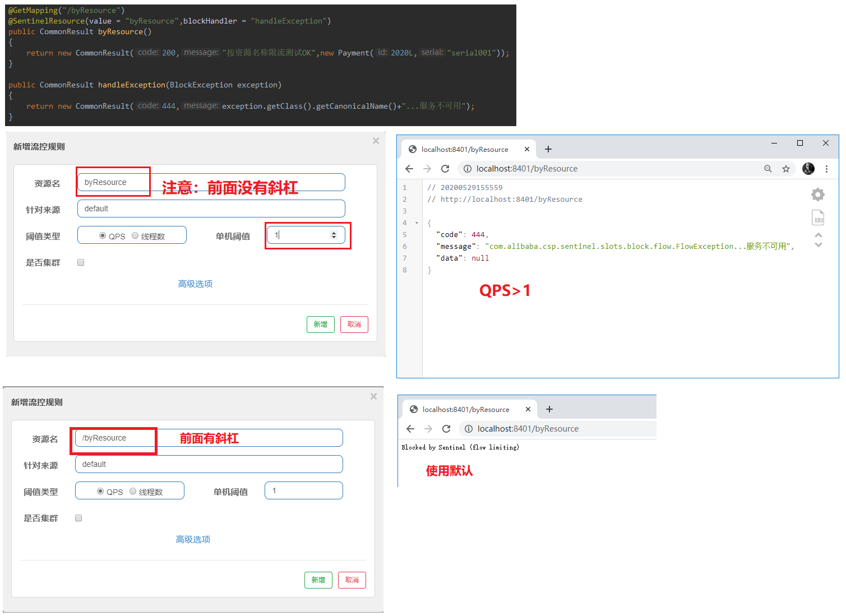Click the @SentinelResource annotation line in code
Screen dimensions: 846x616
(x=169, y=21)
